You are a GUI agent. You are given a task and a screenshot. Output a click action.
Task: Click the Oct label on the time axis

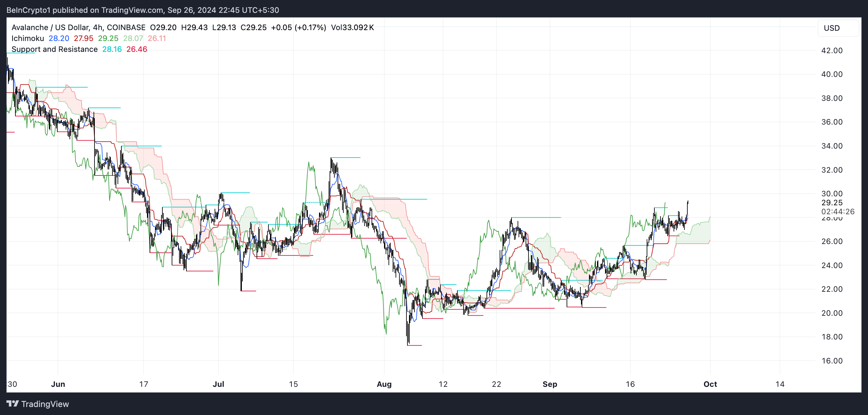pyautogui.click(x=710, y=384)
